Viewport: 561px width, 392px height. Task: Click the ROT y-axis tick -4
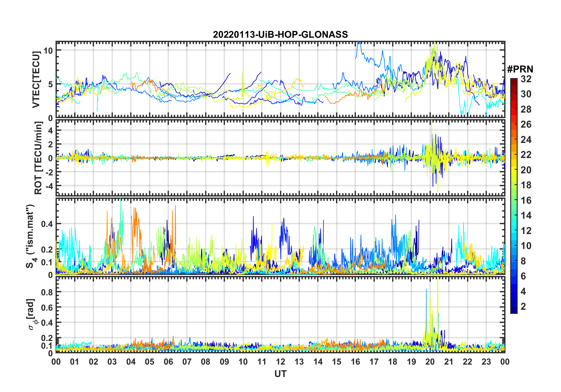49,186
